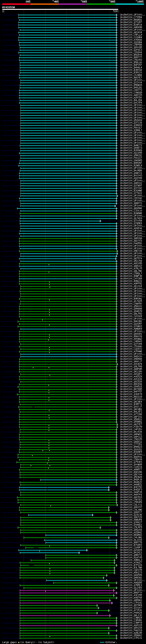Click the white query sequence bar
The width and height of the screenshot is (146, 644).
60,10
